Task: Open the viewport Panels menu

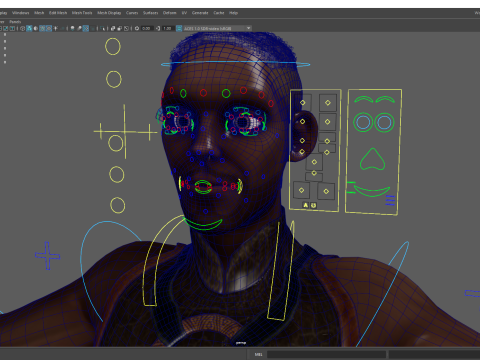Action: click(x=15, y=22)
